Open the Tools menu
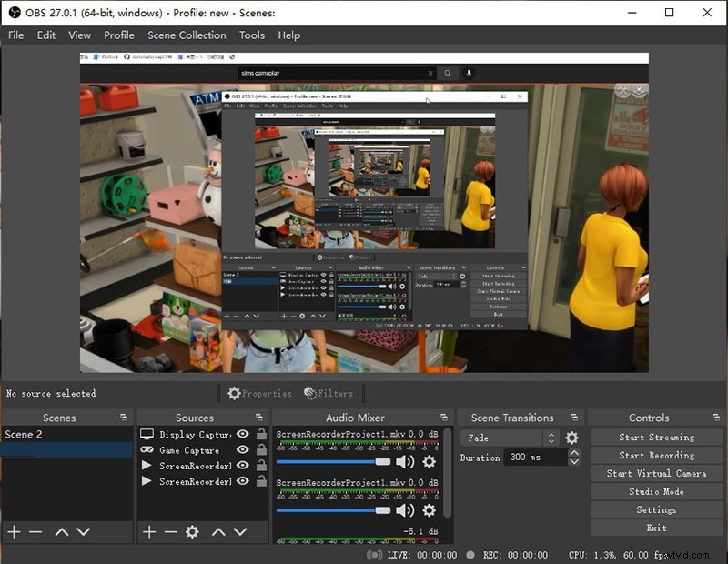Image resolution: width=728 pixels, height=564 pixels. [251, 35]
